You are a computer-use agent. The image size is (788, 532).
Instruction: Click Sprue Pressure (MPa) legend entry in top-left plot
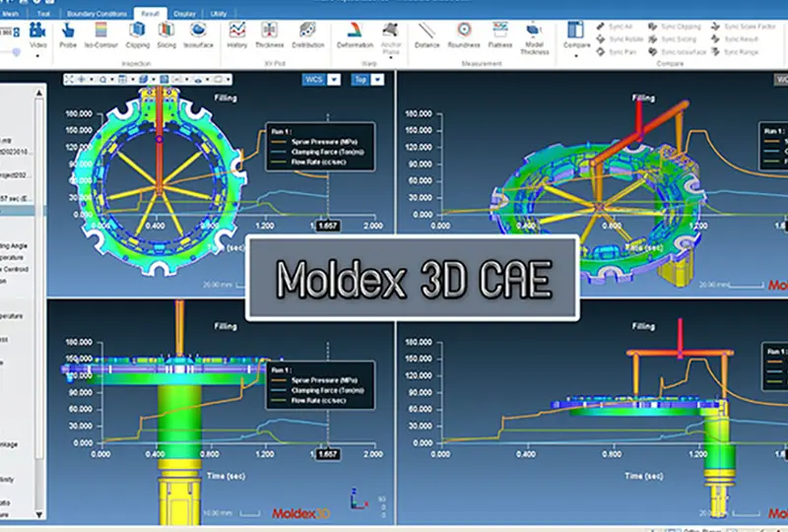316,142
